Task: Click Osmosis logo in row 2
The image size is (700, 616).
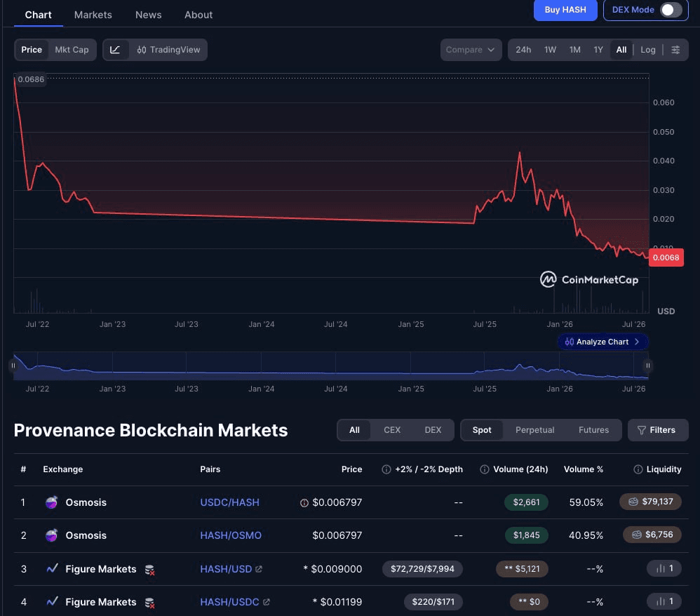Action: 52,535
